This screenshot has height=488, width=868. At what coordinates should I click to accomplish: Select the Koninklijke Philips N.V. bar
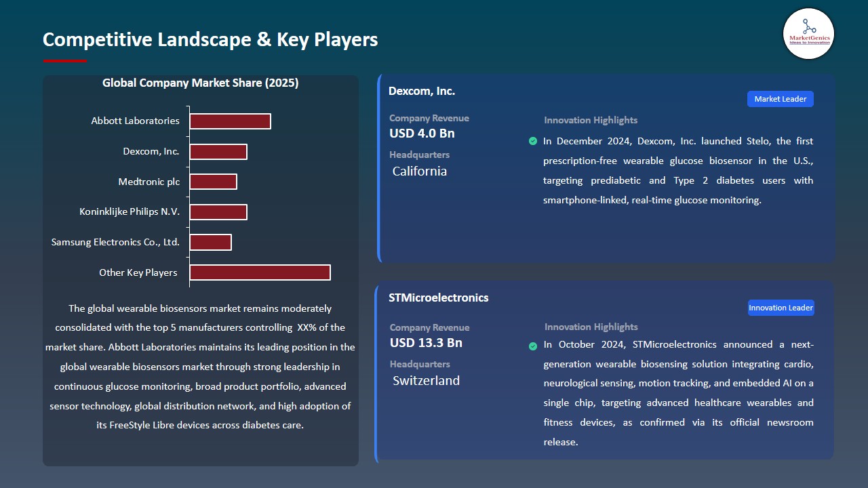point(218,211)
